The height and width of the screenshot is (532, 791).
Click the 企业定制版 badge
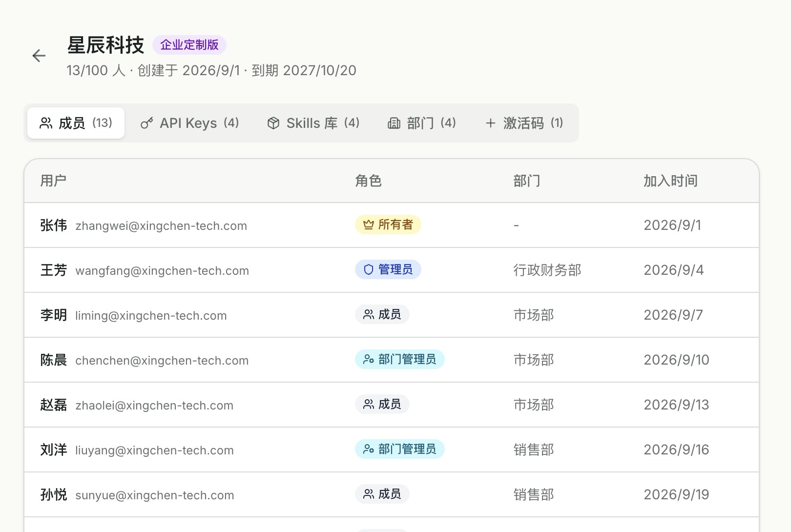pyautogui.click(x=189, y=45)
